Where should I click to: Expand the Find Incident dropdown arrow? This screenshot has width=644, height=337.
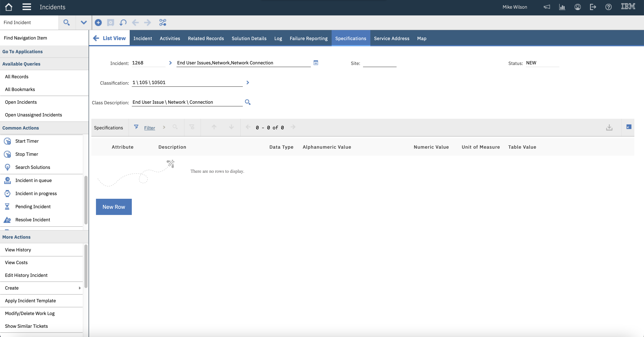pos(83,23)
